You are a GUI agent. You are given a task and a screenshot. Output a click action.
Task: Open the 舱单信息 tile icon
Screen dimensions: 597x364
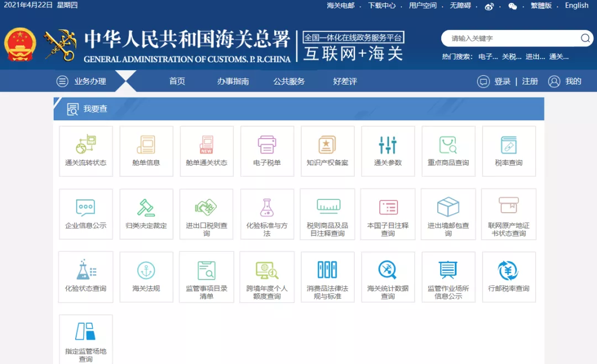(x=146, y=145)
